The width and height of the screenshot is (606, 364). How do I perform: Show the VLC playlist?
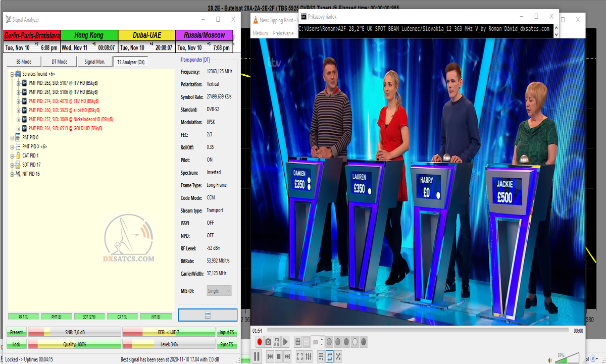pos(321,356)
